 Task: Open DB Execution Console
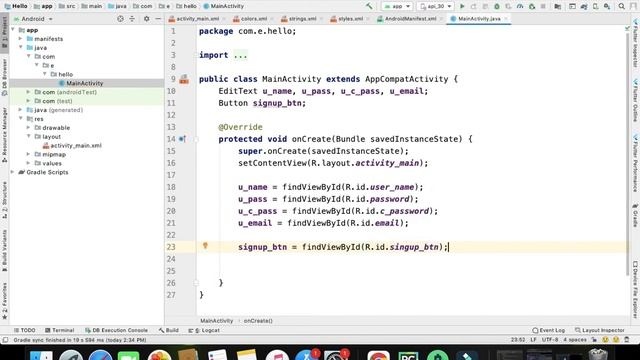tap(116, 330)
